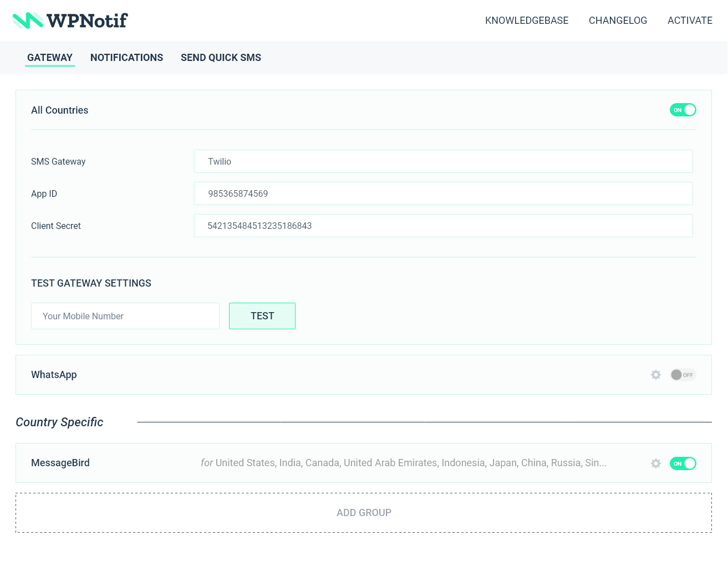This screenshot has height=561, width=728.
Task: Click the Country Specific heading
Action: (59, 422)
